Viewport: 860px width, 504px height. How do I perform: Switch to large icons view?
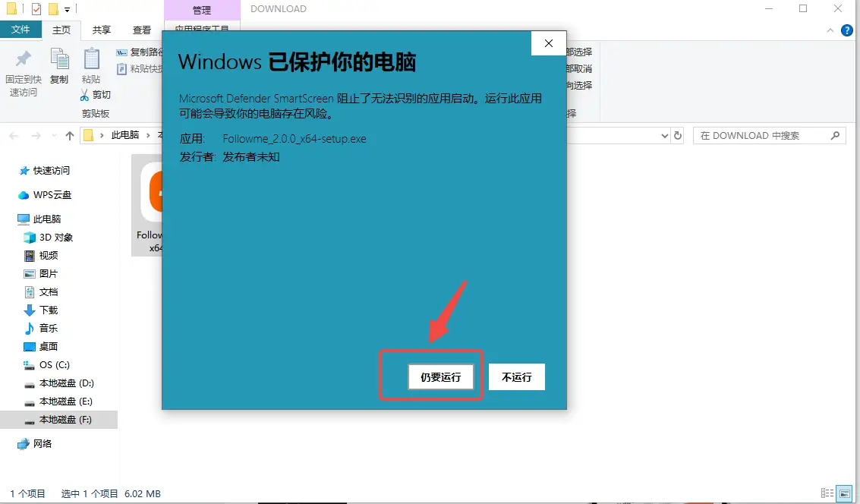click(x=845, y=493)
